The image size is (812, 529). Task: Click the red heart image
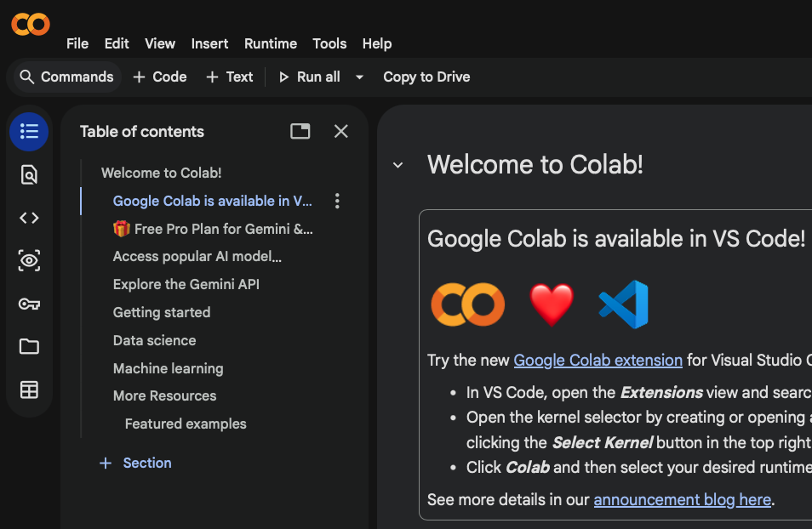point(552,304)
